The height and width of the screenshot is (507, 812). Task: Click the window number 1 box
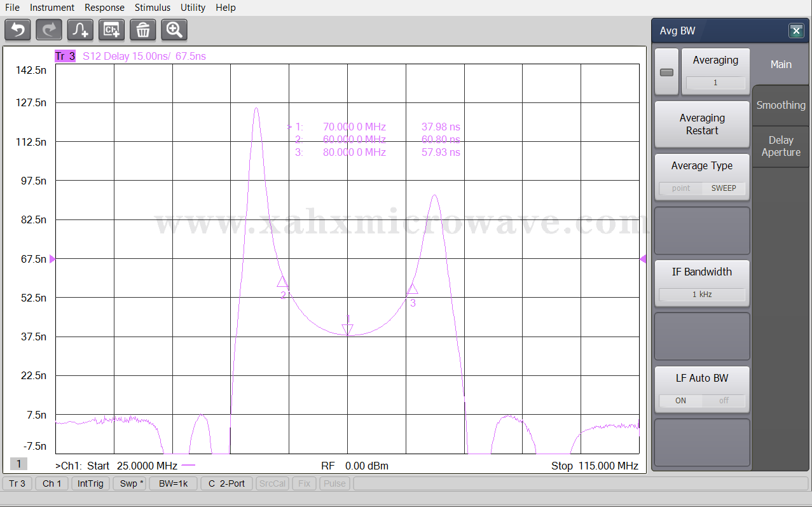coord(18,464)
